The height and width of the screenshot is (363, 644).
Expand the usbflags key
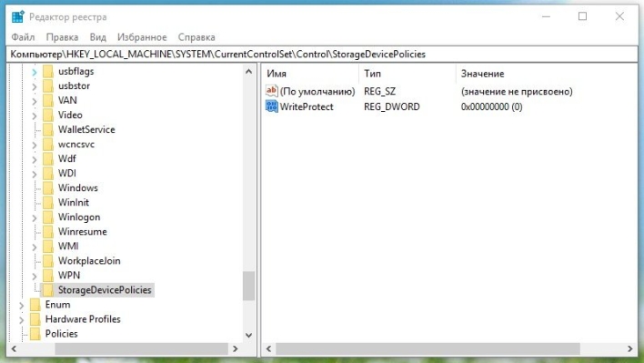(35, 72)
